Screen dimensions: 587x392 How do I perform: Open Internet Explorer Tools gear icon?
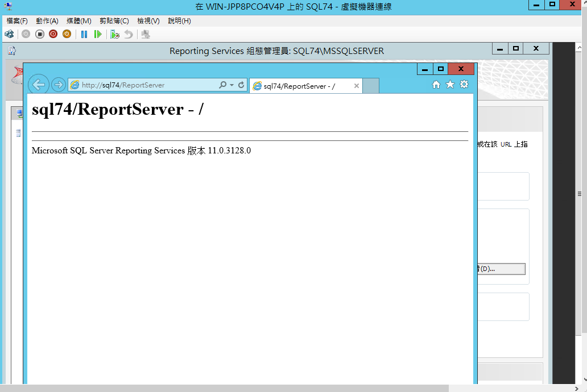click(x=464, y=85)
